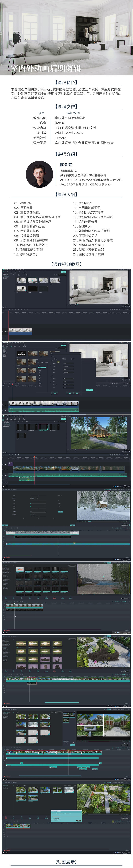Select outline item 02、界面布局
Image resolution: width=133 pixels, height=868 pixels.
pyautogui.click(x=23, y=208)
